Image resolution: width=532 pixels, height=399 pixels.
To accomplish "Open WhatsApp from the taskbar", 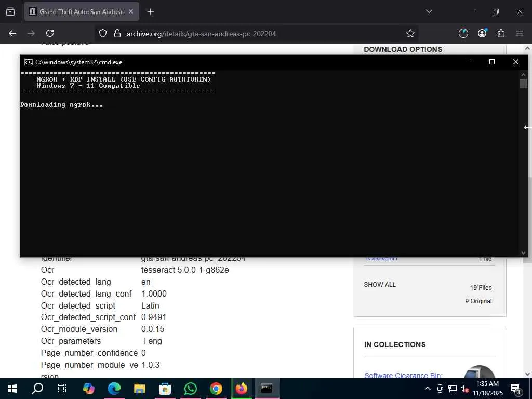I will (x=190, y=389).
